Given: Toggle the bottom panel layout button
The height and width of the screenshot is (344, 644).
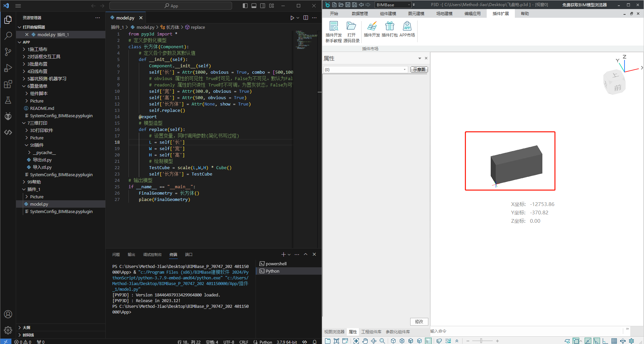Looking at the screenshot, I should pyautogui.click(x=254, y=6).
